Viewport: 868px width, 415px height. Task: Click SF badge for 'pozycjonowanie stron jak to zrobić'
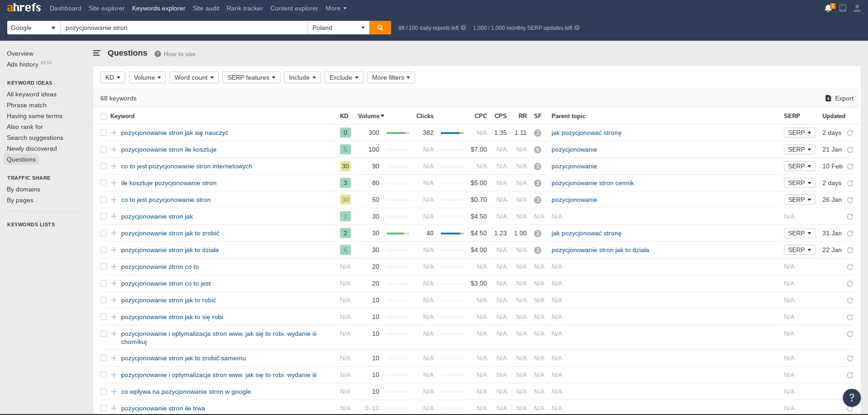click(x=537, y=234)
